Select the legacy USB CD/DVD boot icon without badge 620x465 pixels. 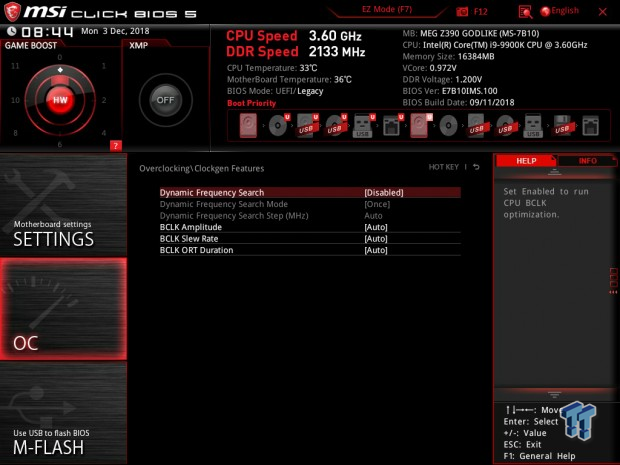[505, 126]
